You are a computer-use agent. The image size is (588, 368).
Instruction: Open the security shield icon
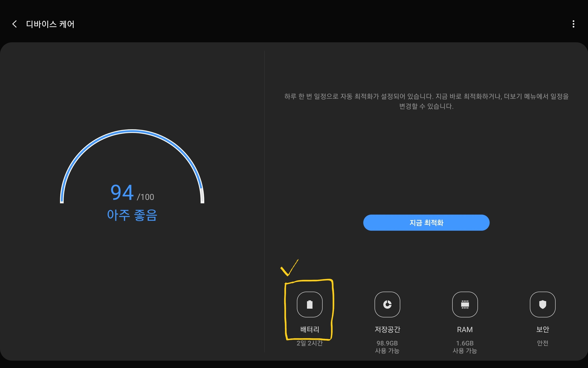(x=542, y=304)
